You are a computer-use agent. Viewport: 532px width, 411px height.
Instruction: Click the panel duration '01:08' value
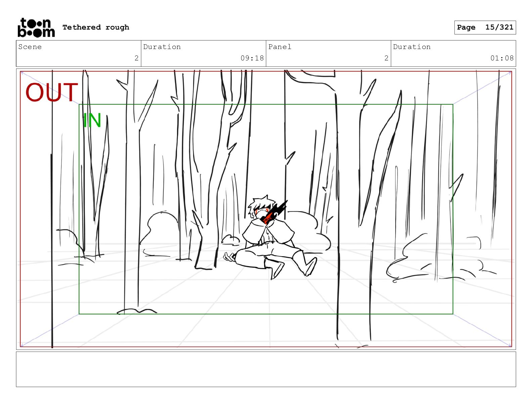point(502,58)
